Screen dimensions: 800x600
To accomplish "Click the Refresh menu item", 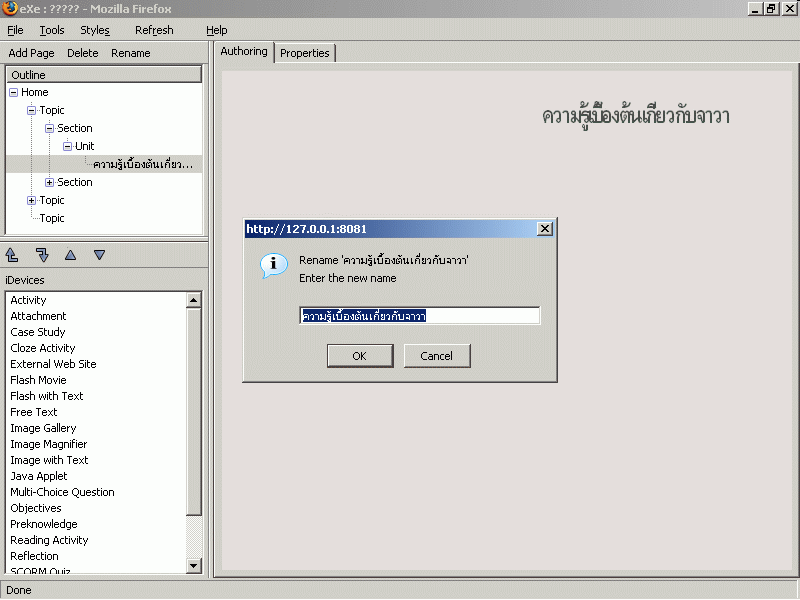I will click(154, 30).
